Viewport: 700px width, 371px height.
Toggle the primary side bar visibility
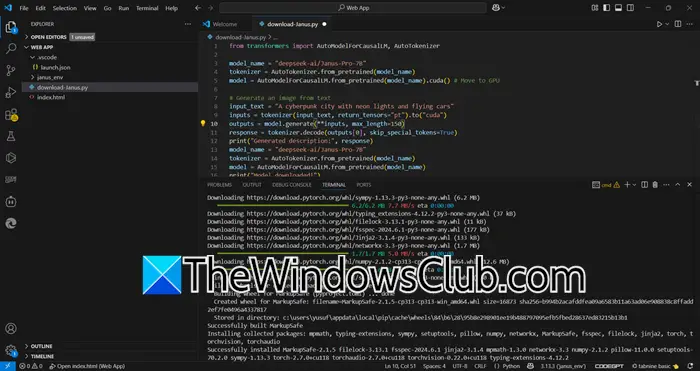(607, 8)
